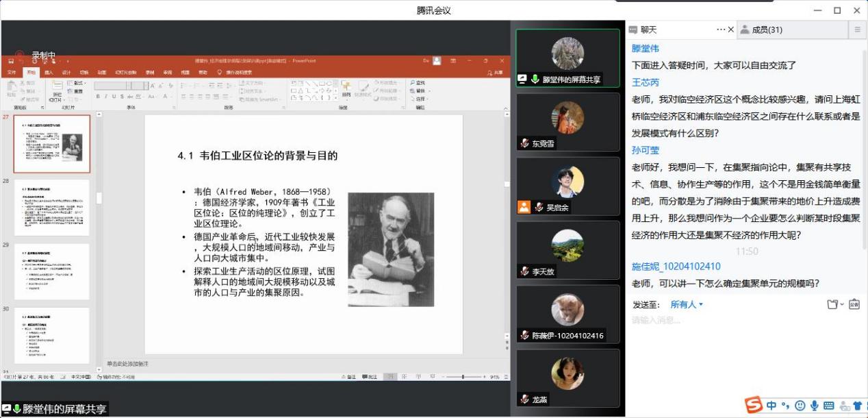Open the Sogou soft keyboard icon
Screen dimensions: 868x418
click(828, 406)
